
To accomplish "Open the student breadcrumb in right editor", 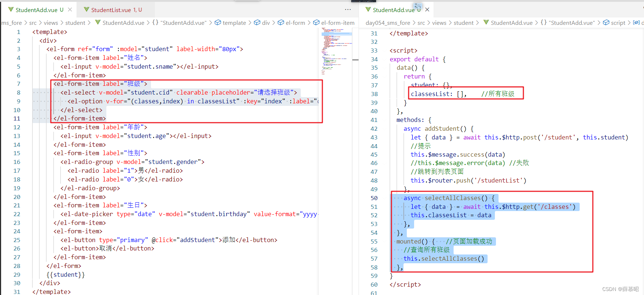I will pos(463,23).
